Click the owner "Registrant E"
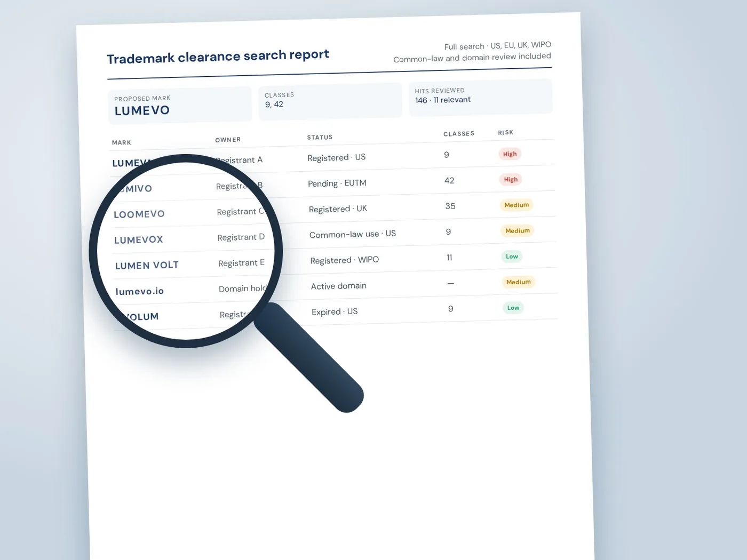This screenshot has width=747, height=560. (x=242, y=263)
